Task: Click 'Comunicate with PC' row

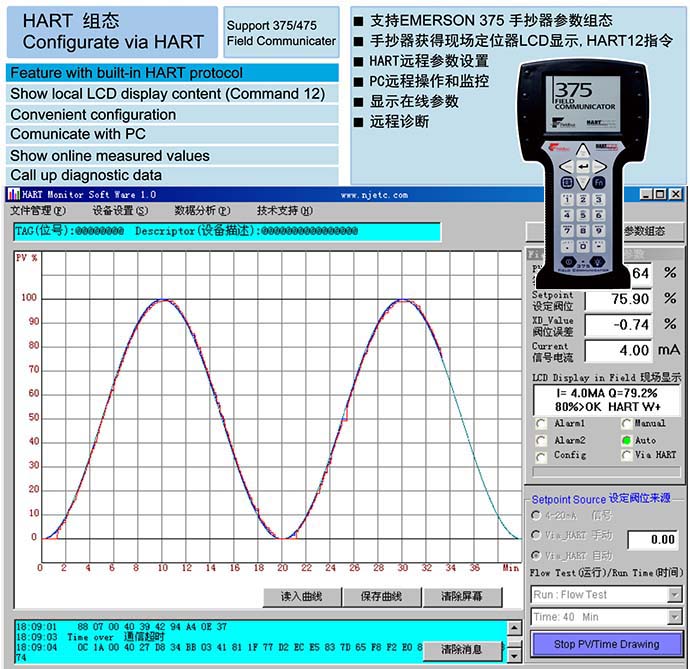Action: coord(172,134)
